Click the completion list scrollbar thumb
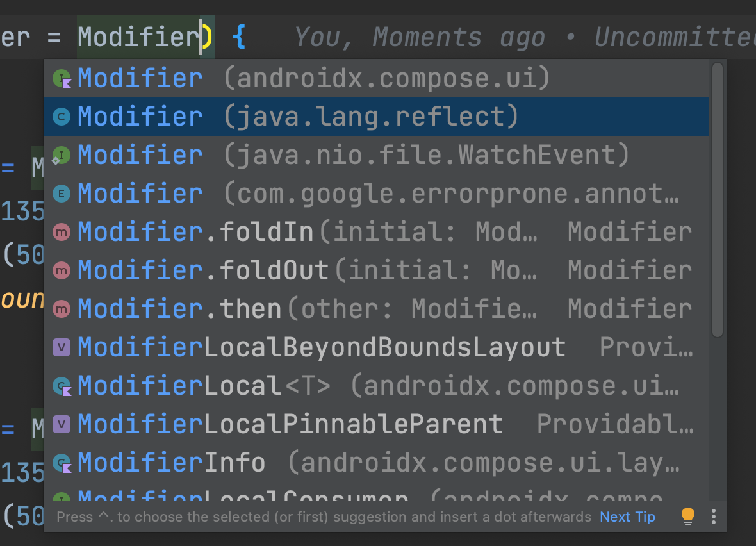The width and height of the screenshot is (756, 546). click(718, 200)
